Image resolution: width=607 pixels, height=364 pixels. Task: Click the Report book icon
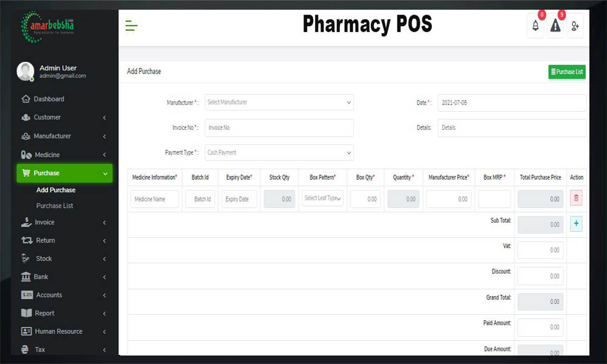[26, 313]
